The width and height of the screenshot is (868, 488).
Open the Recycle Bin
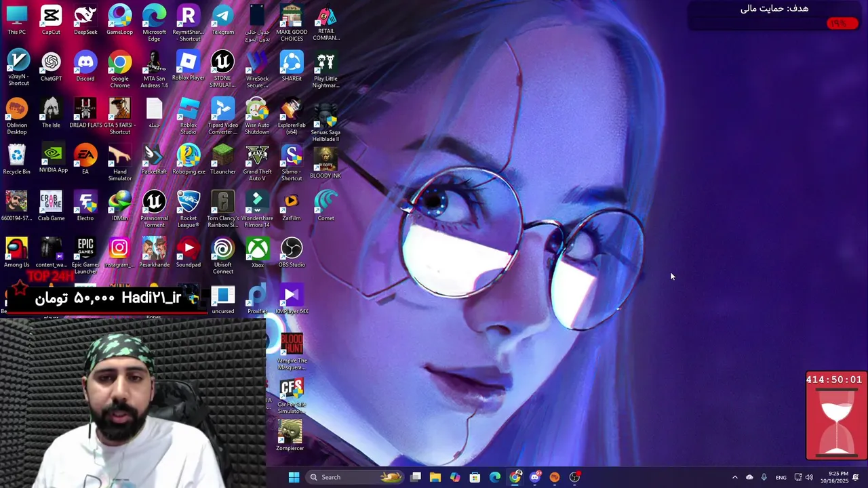(x=17, y=159)
